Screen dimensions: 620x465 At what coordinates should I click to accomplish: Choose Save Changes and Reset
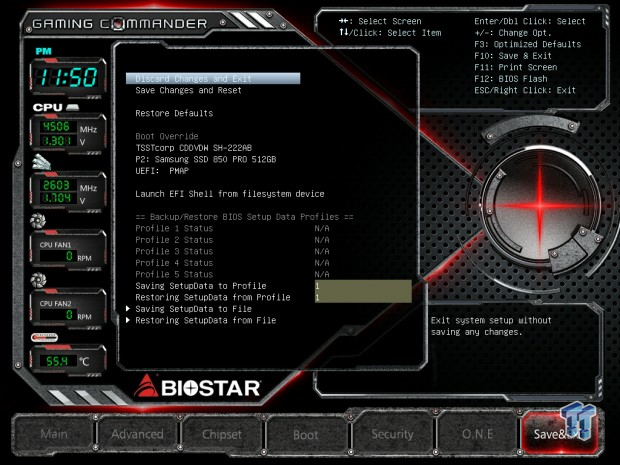(x=188, y=90)
